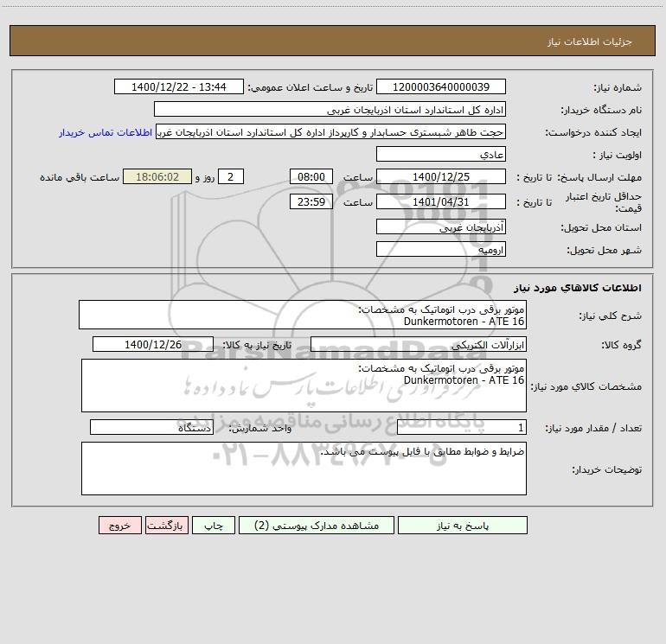This screenshot has width=666, height=644.
Task: Click the نام دستگاه خریدار label
Action: 601,110
